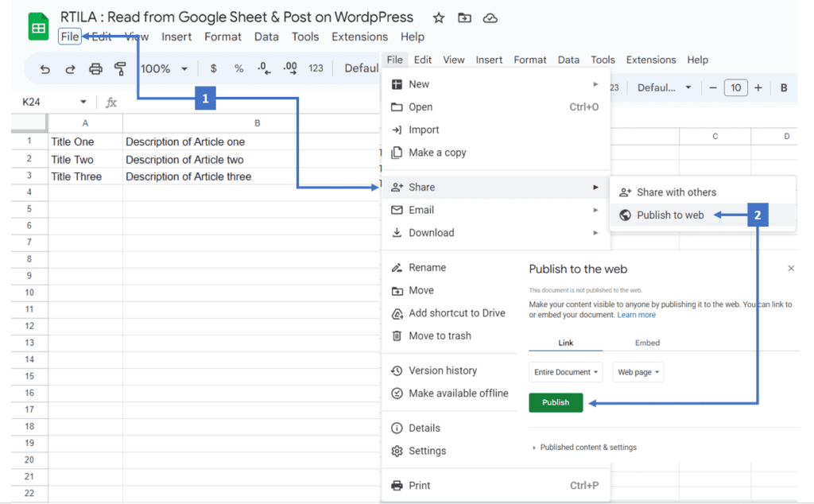The height and width of the screenshot is (504, 814).
Task: Open the Web page format dropdown
Action: pos(638,372)
